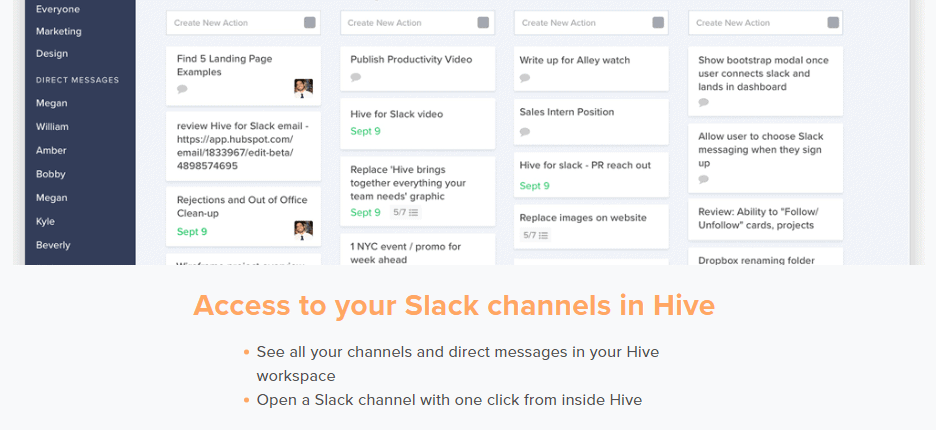Open Write up for Alley watch card
This screenshot has width=936, height=430.
(591, 69)
